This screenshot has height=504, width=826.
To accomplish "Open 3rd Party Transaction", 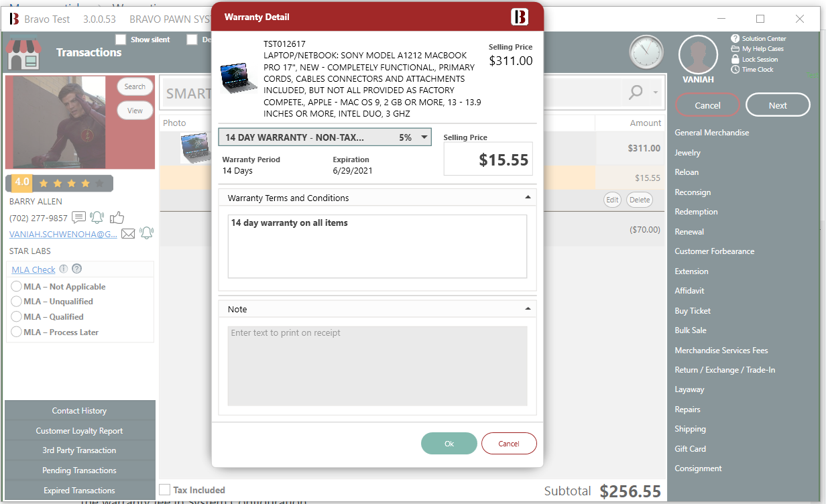I will pyautogui.click(x=80, y=450).
